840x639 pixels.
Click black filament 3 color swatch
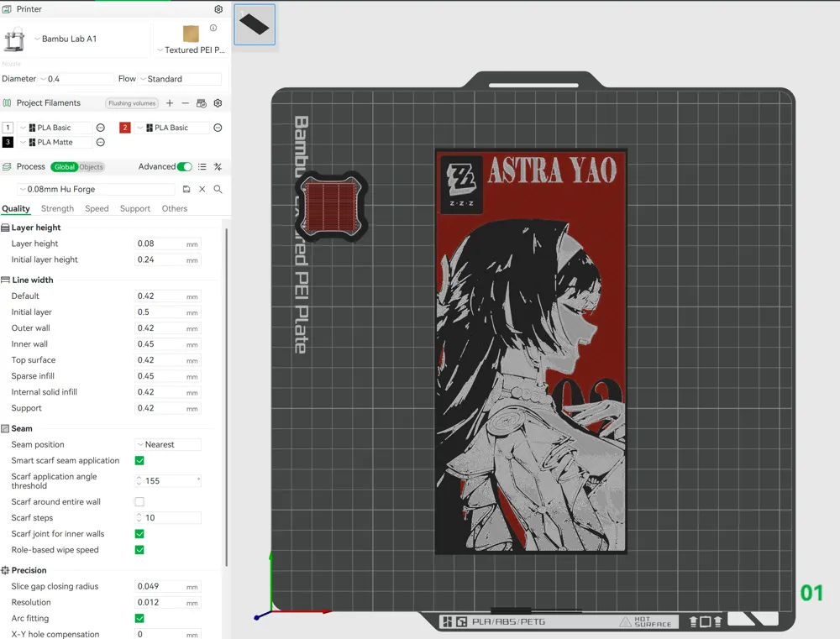(8, 142)
